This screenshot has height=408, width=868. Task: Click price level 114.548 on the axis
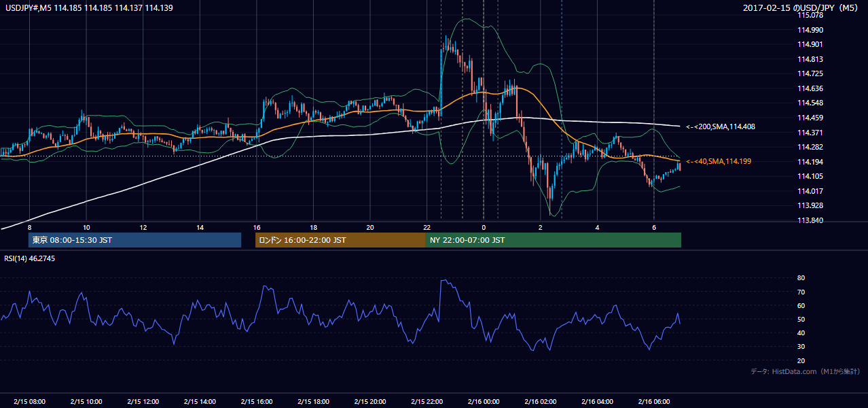[810, 103]
